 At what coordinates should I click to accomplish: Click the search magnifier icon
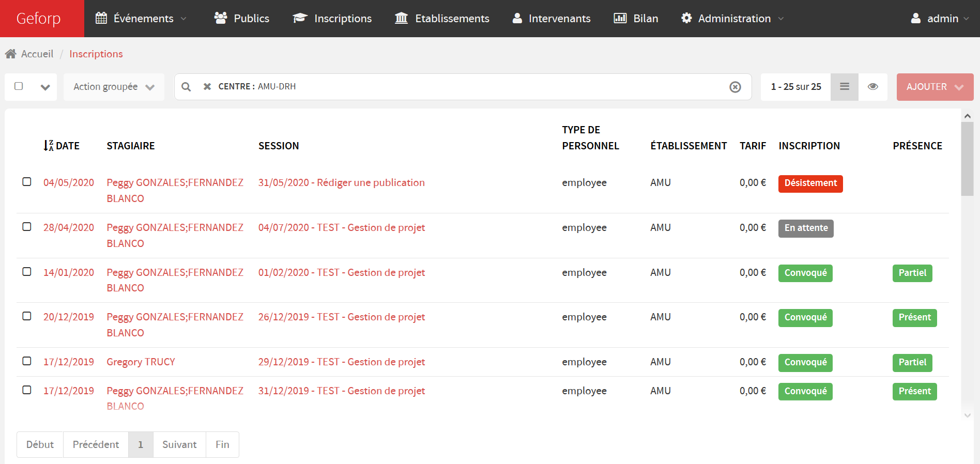click(x=186, y=87)
